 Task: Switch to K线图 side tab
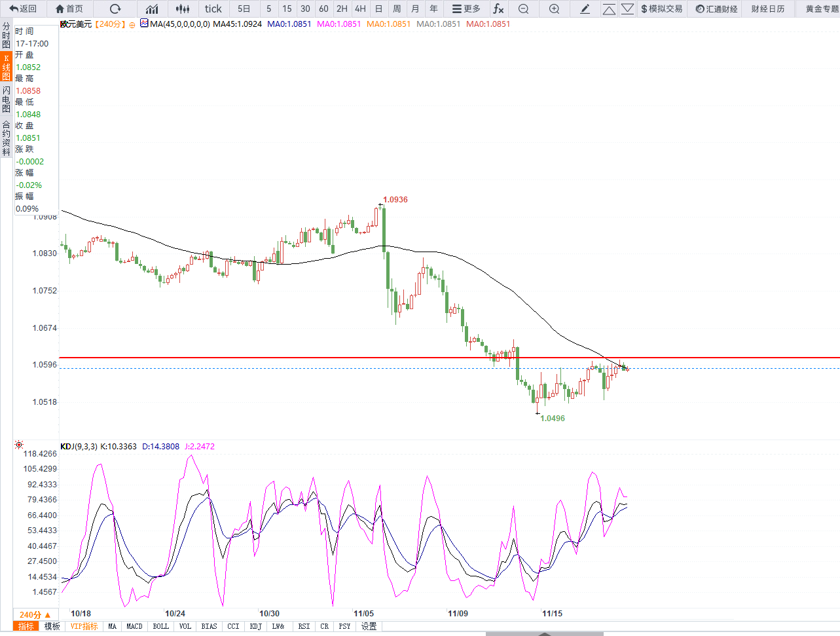7,67
